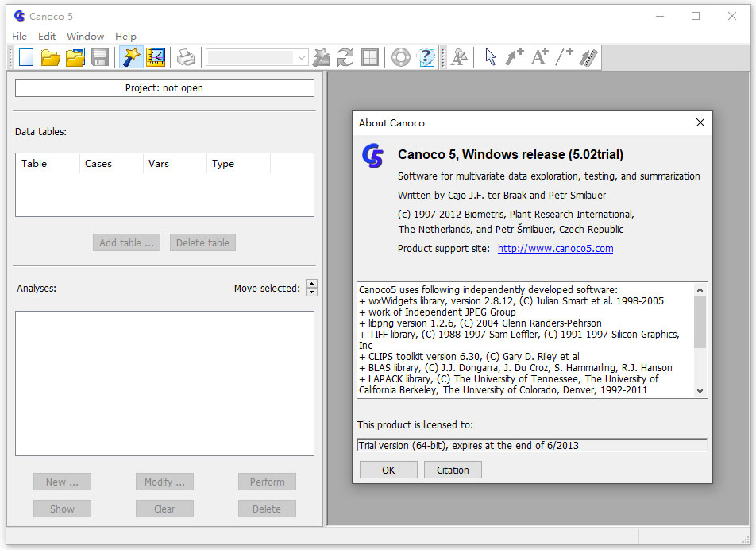Click the Refresh arrows icon

(345, 57)
